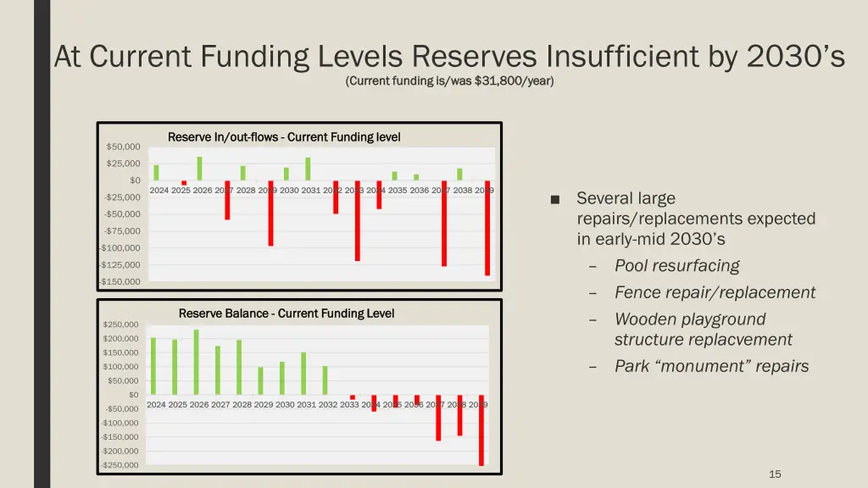Click the 2033 year label in the Reserve Balance chart
This screenshot has width=868, height=488.
pyautogui.click(x=349, y=404)
